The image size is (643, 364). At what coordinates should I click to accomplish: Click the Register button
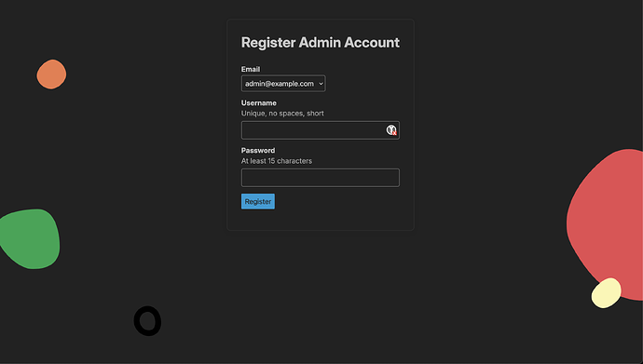(258, 201)
